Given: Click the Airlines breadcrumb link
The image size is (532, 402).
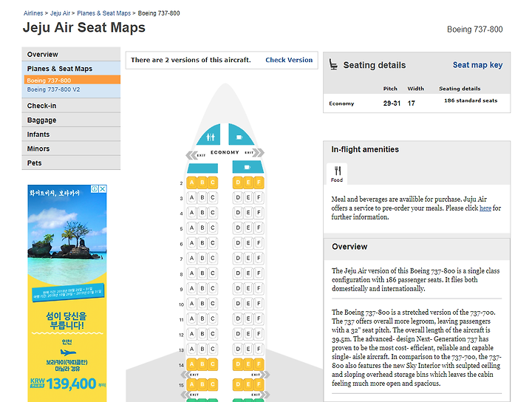Looking at the screenshot, I should click(33, 13).
